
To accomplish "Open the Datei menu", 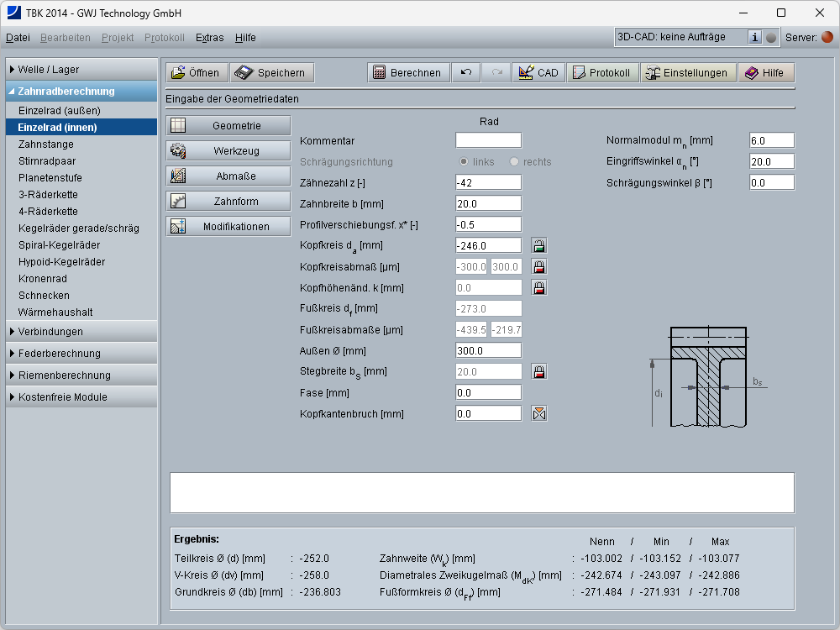I will point(18,38).
